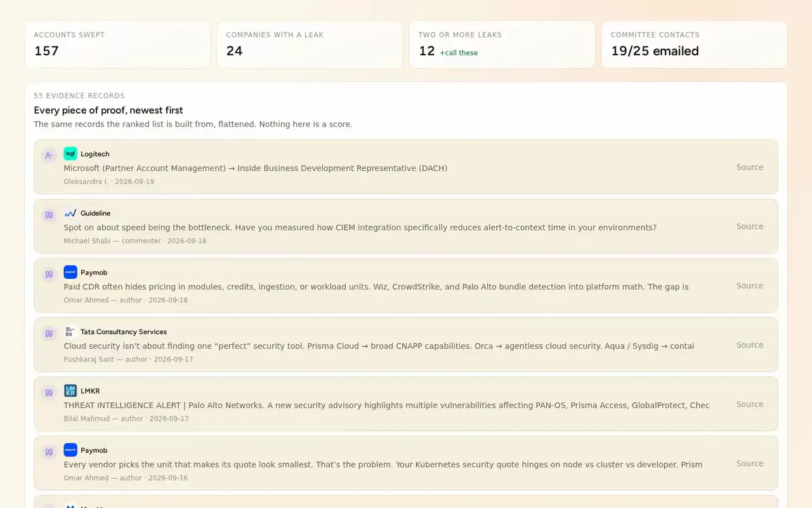Click the Logitech company logo icon
The image size is (812, 508).
pos(70,154)
